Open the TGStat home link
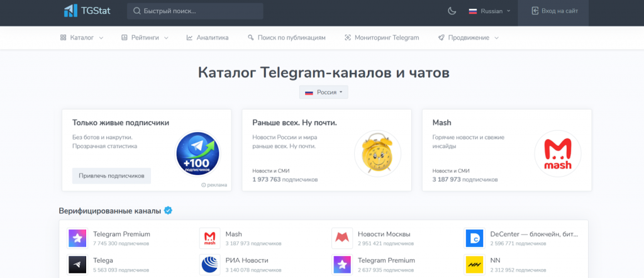 click(x=87, y=11)
